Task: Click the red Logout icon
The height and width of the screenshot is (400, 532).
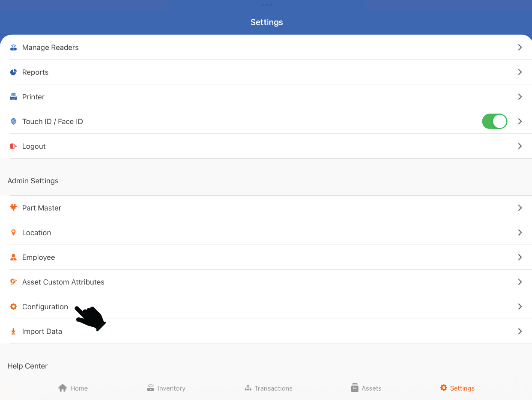Action: tap(13, 146)
